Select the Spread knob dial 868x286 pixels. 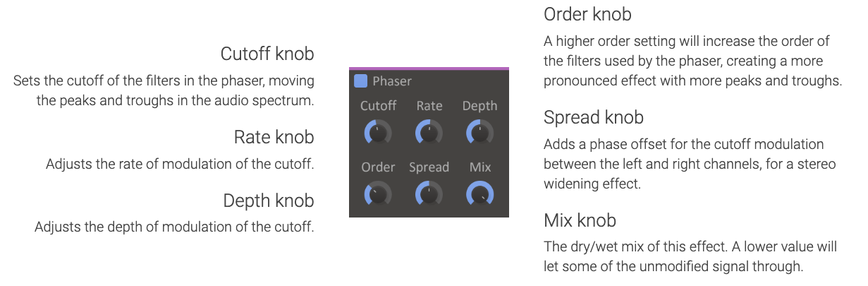(x=429, y=193)
